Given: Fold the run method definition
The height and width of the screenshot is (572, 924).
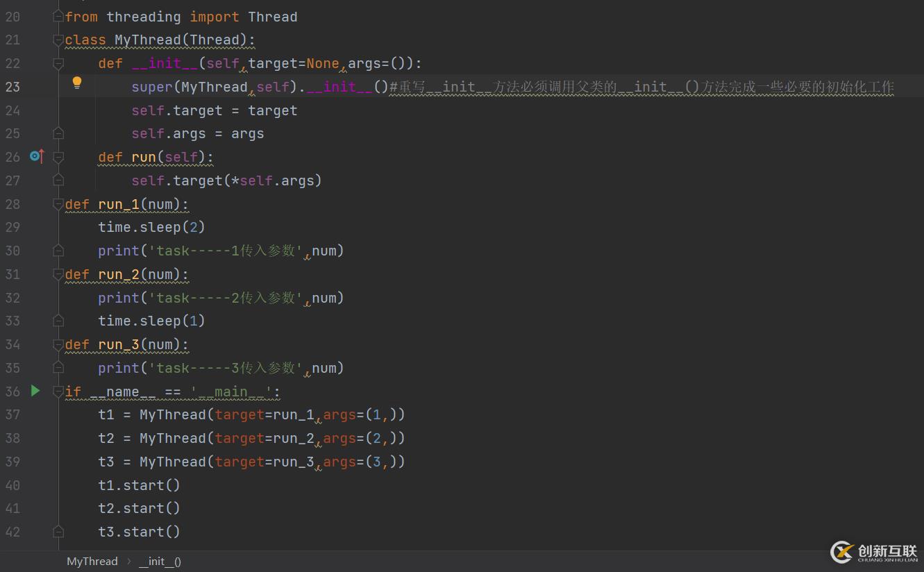Looking at the screenshot, I should [x=58, y=158].
